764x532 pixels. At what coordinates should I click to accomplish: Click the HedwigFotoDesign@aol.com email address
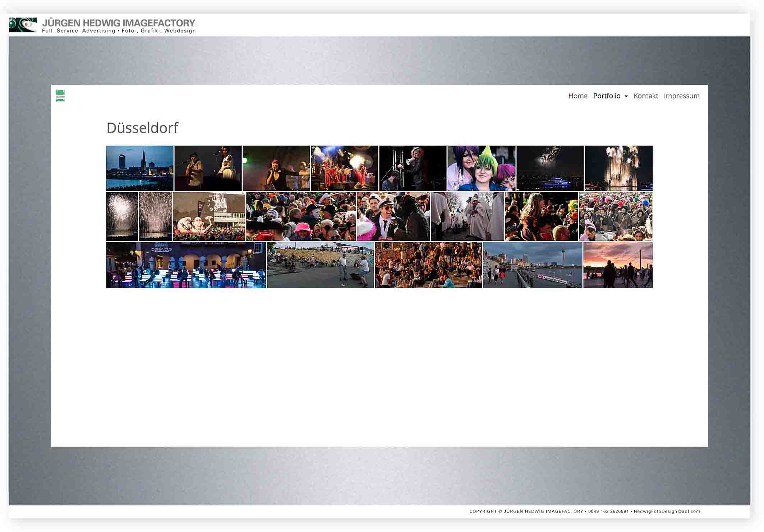(x=667, y=511)
